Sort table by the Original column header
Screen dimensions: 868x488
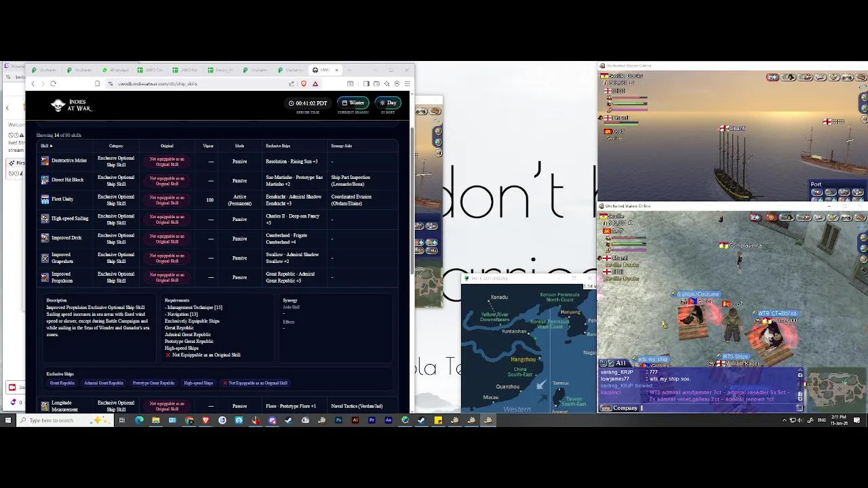click(167, 146)
